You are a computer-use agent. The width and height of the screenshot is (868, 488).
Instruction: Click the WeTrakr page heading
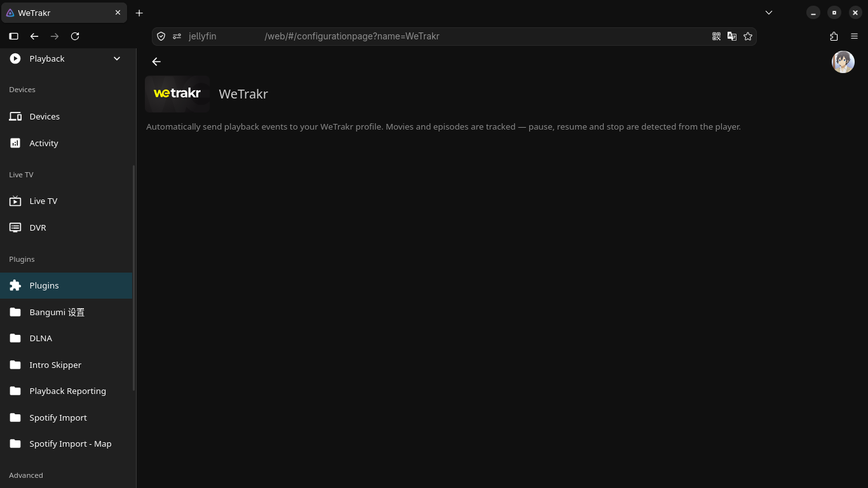coord(243,94)
